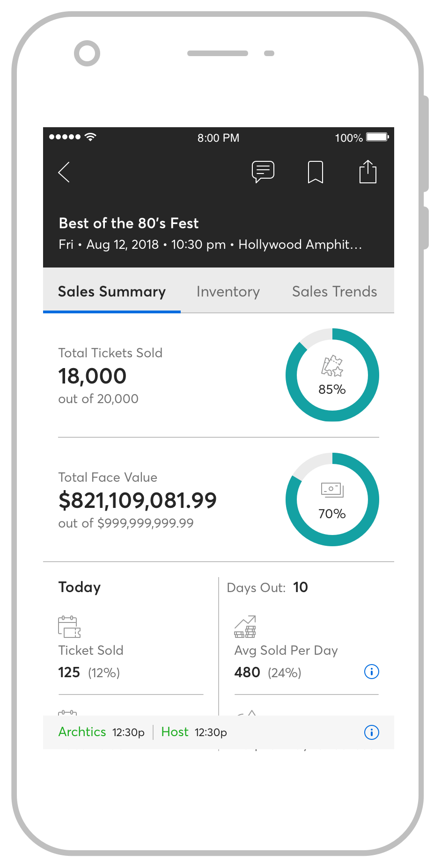This screenshot has width=441, height=868.
Task: Switch to the Inventory tab
Action: (228, 292)
